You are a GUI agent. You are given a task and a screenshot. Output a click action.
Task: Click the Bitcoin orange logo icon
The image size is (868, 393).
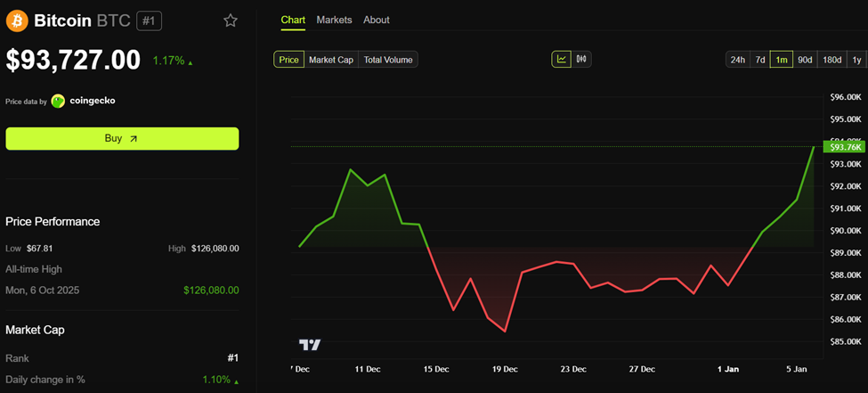(x=17, y=20)
